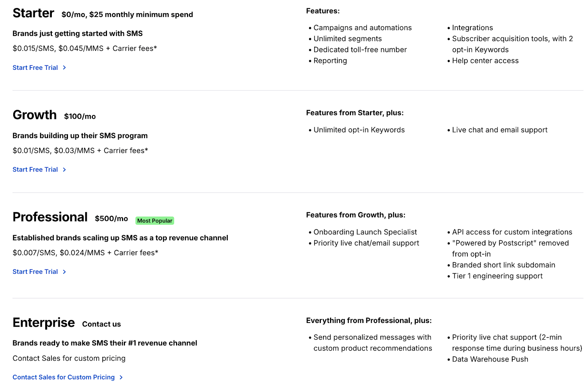Image resolution: width=588 pixels, height=391 pixels.
Task: Open the Contact Sales for Custom Pricing link
Action: (64, 377)
